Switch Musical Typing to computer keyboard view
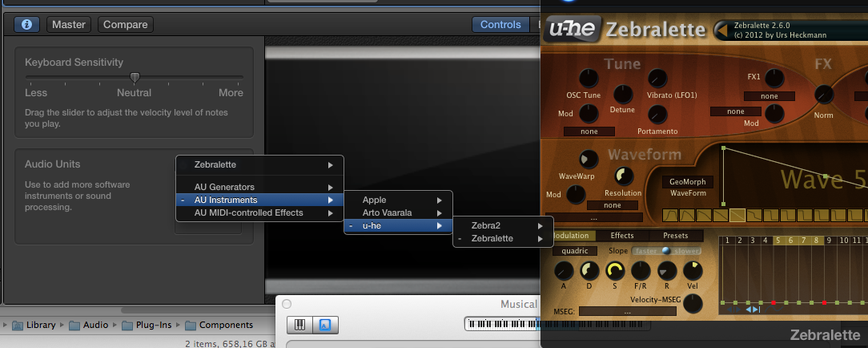Image resolution: width=868 pixels, height=348 pixels. (x=325, y=325)
